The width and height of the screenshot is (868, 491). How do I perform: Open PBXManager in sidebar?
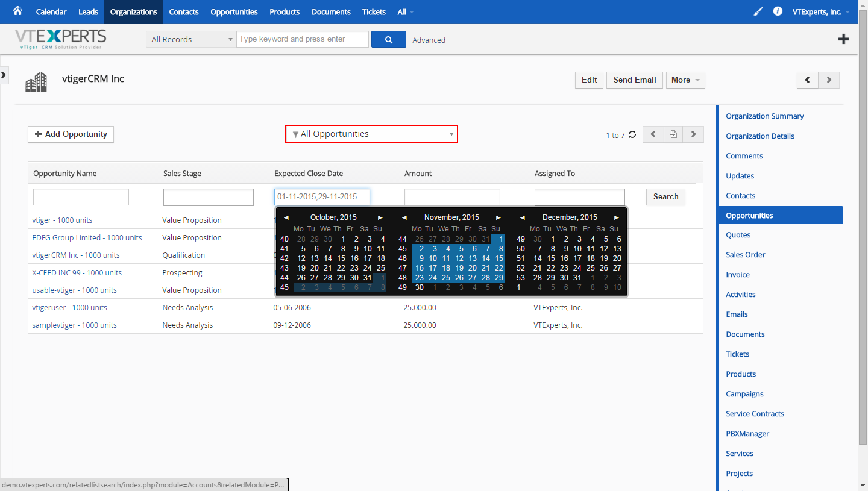click(747, 434)
